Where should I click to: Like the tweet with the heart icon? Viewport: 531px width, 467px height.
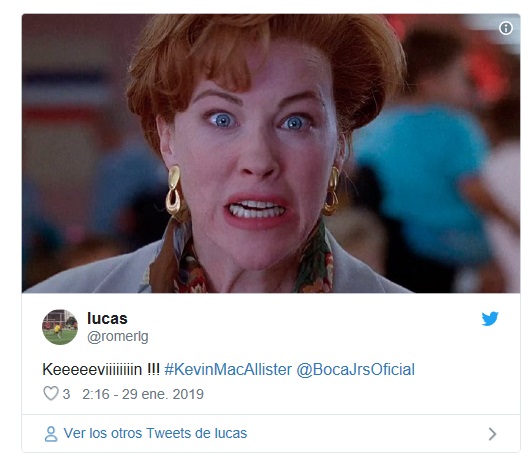click(51, 394)
